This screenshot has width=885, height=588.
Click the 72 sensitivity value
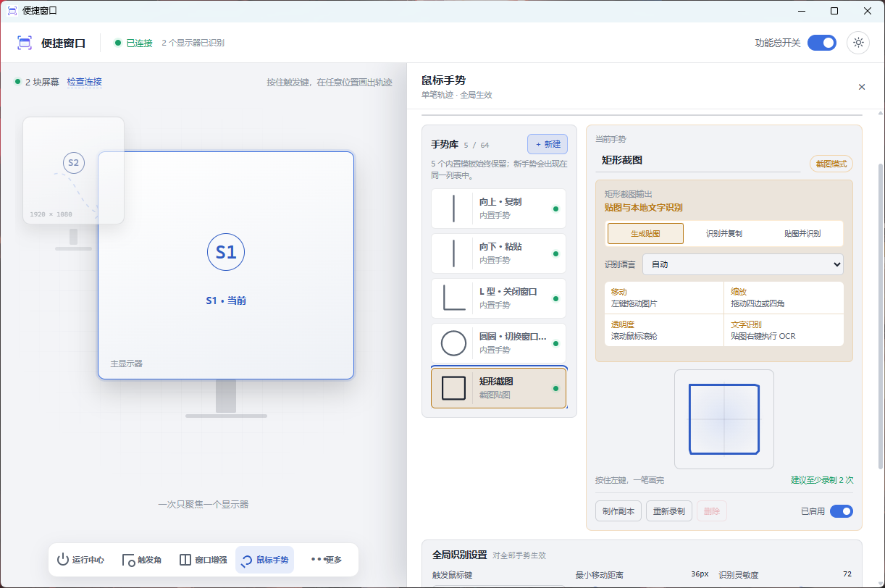[x=847, y=574]
